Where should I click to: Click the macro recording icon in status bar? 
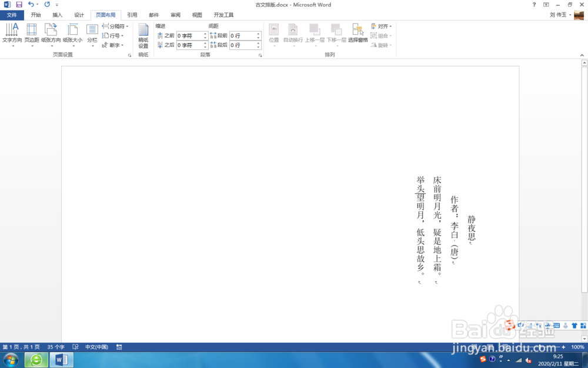coord(119,347)
